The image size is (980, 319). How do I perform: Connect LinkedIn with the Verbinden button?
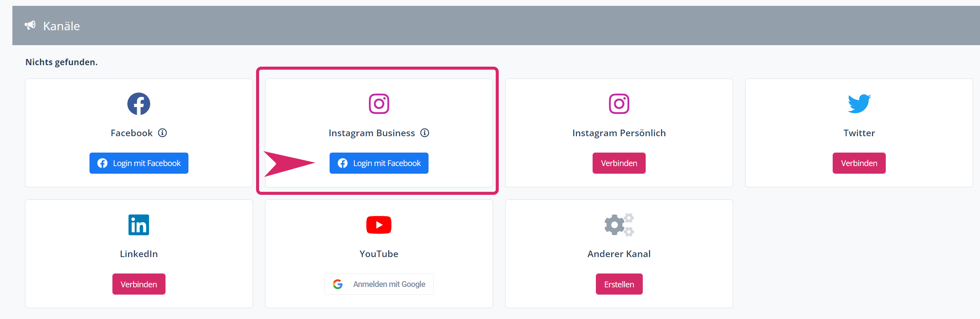click(x=139, y=284)
